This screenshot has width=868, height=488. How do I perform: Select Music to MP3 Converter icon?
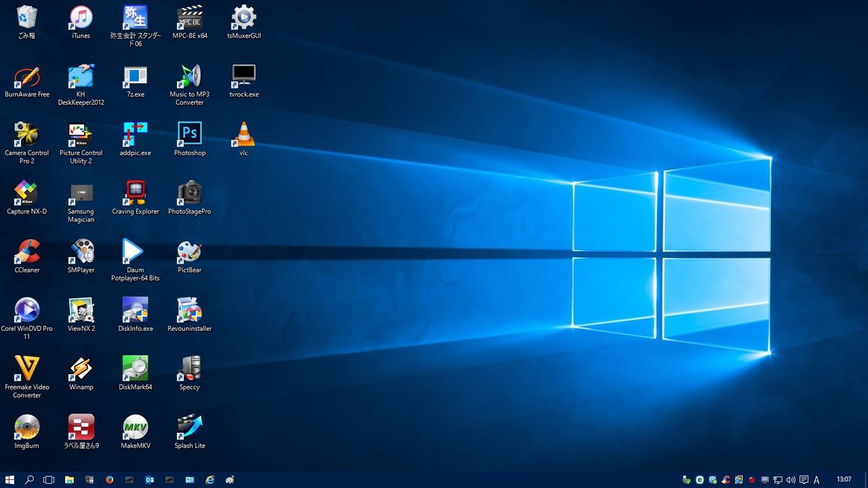(x=190, y=85)
